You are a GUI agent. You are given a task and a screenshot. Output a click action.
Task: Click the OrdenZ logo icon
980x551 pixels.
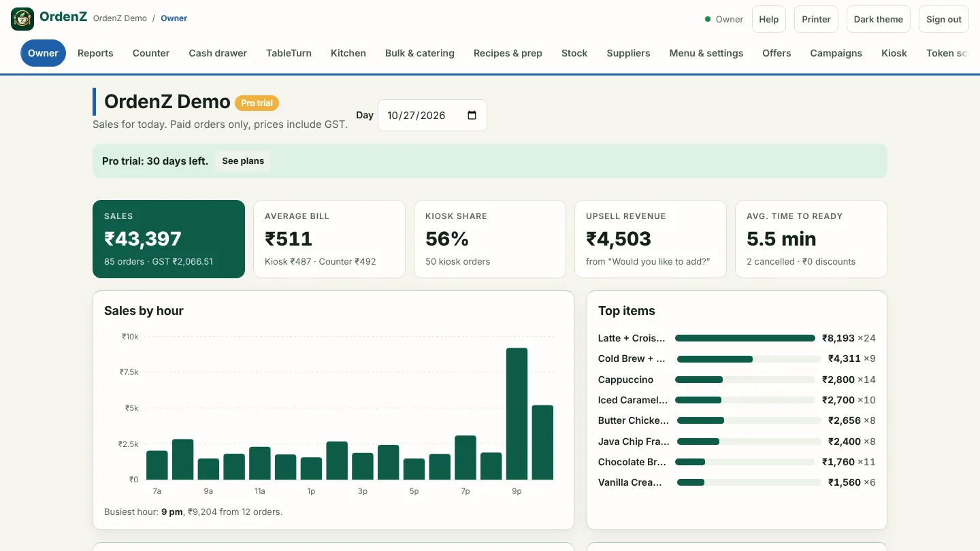(x=22, y=19)
